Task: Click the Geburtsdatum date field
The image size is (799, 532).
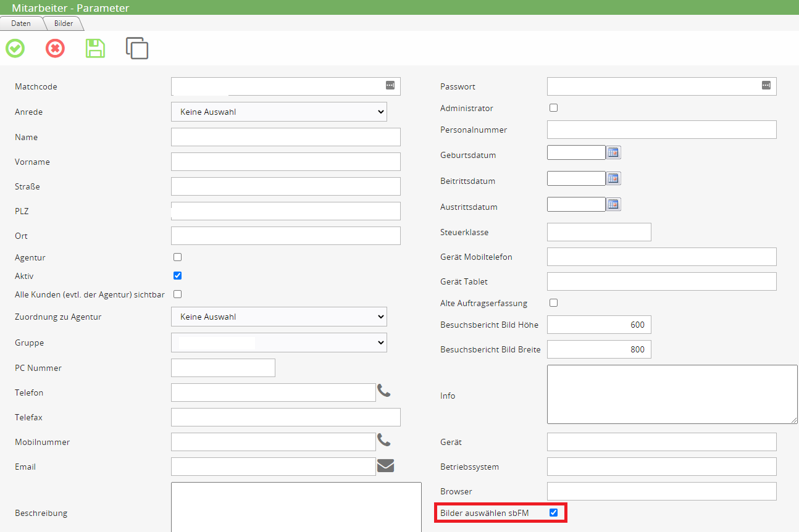Action: (576, 152)
